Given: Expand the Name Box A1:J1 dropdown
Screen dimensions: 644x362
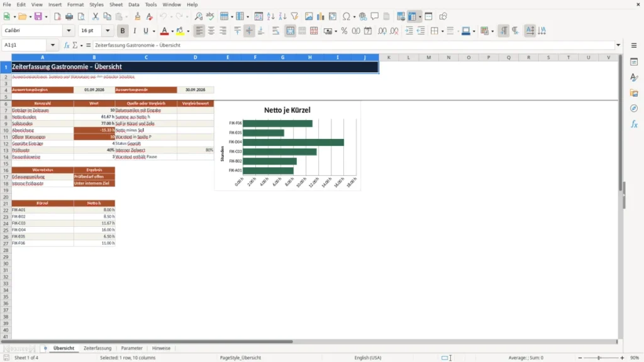Looking at the screenshot, I should [53, 45].
